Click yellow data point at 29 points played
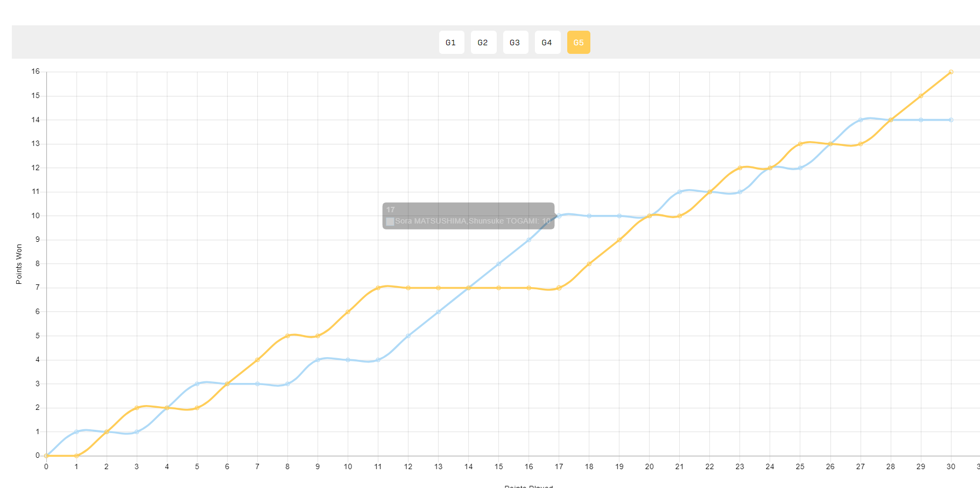 click(921, 96)
